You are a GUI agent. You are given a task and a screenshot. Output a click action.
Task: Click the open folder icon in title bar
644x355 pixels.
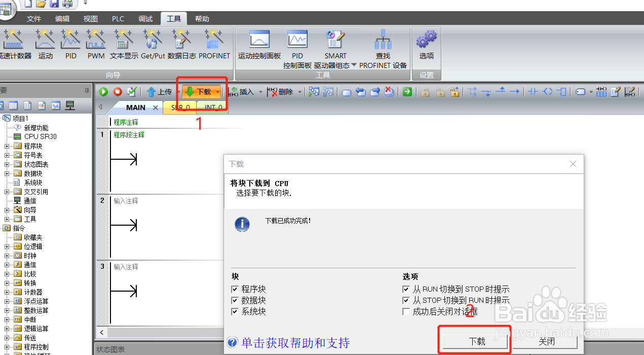pyautogui.click(x=41, y=4)
